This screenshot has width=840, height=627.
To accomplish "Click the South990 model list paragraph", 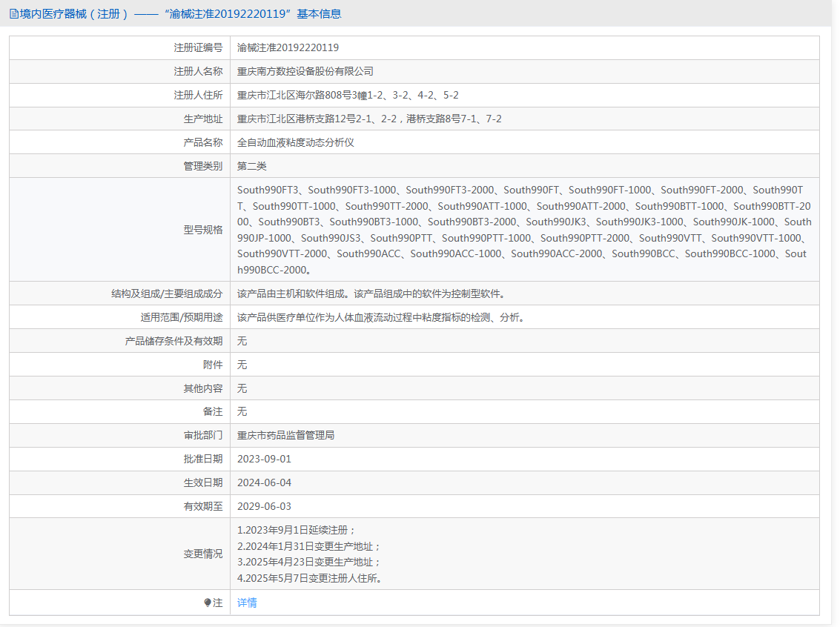I will point(524,230).
